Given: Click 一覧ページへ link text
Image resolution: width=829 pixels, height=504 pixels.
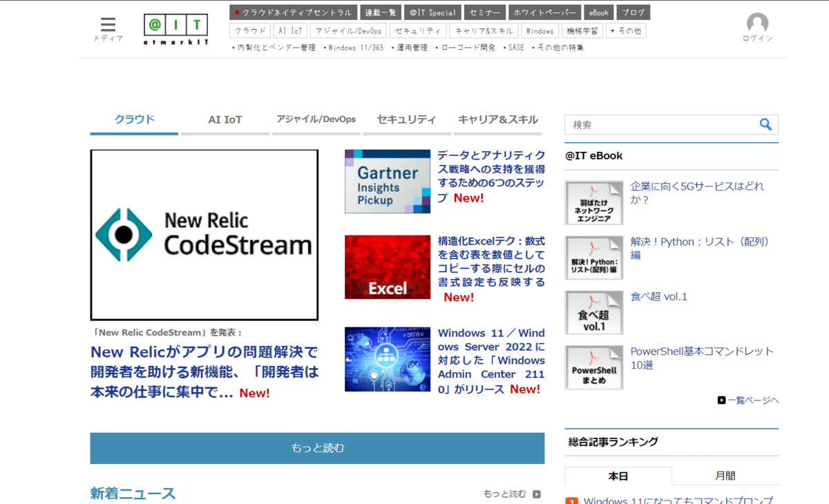Looking at the screenshot, I should [753, 400].
